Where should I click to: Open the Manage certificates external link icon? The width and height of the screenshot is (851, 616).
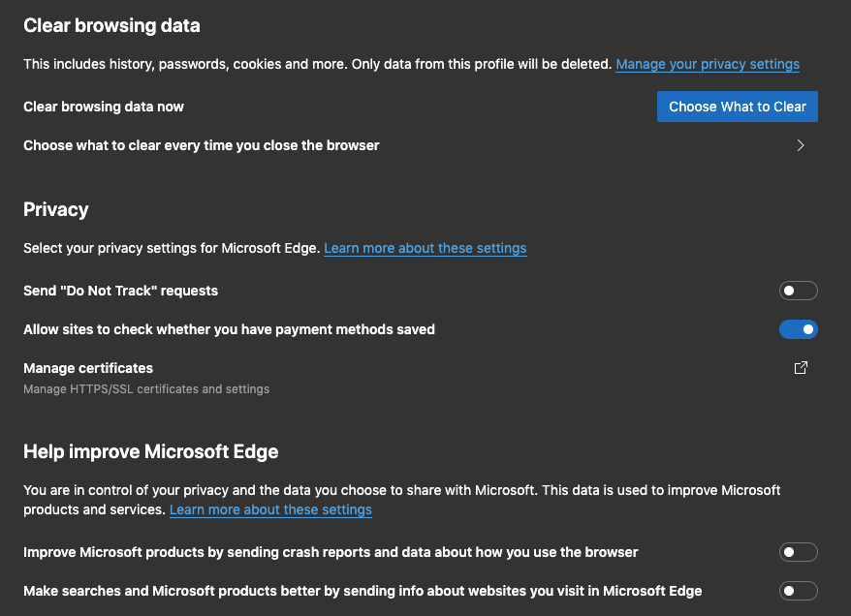tap(801, 368)
